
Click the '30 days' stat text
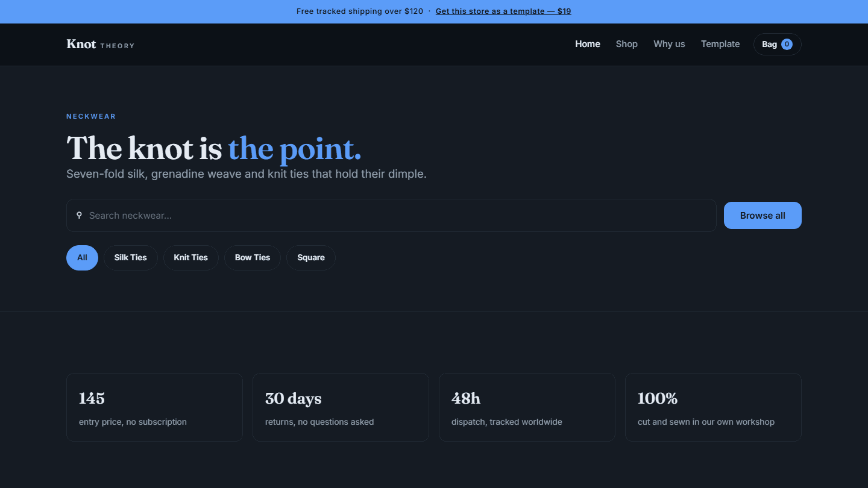[x=293, y=398]
